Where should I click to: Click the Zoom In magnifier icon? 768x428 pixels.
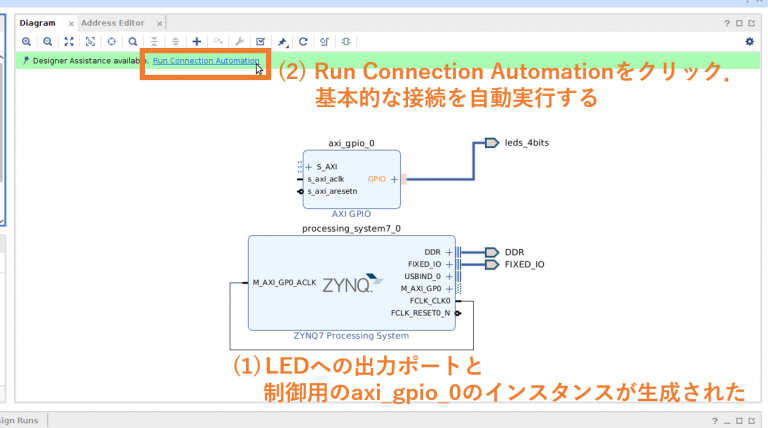pyautogui.click(x=26, y=41)
